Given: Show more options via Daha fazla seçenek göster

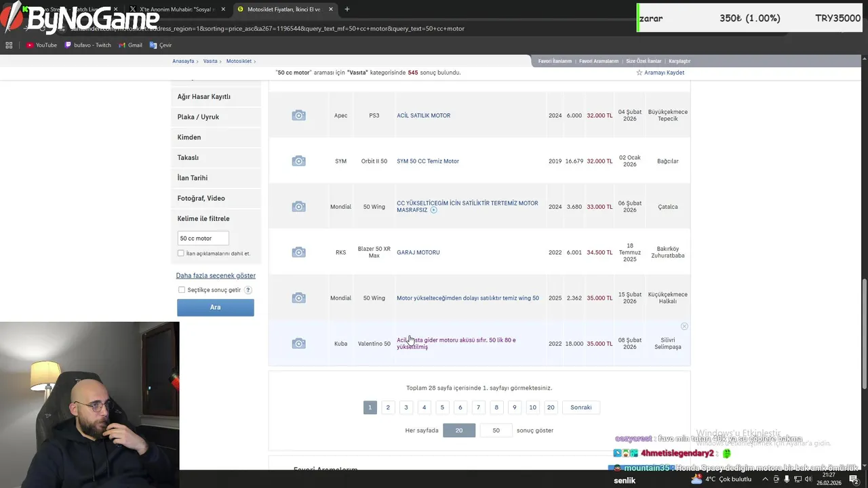Looking at the screenshot, I should click(x=216, y=276).
